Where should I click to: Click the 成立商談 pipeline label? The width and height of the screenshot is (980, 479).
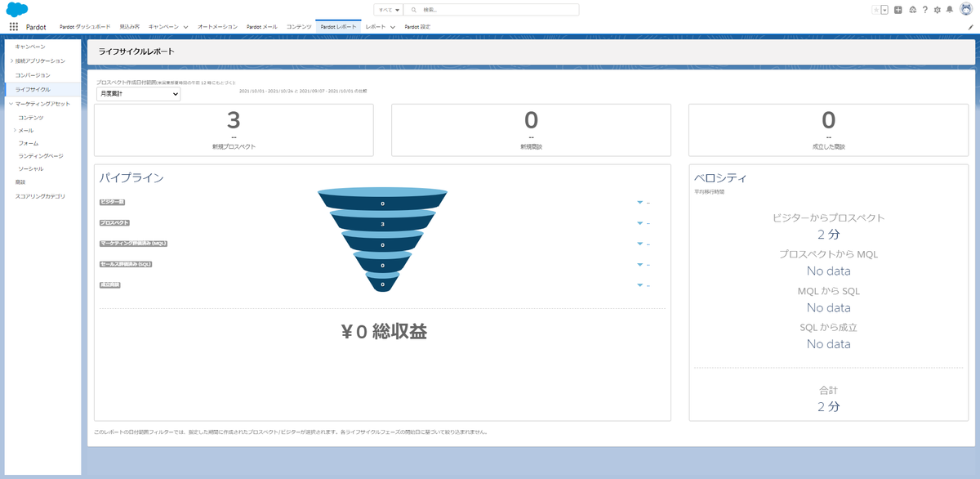pyautogui.click(x=109, y=284)
